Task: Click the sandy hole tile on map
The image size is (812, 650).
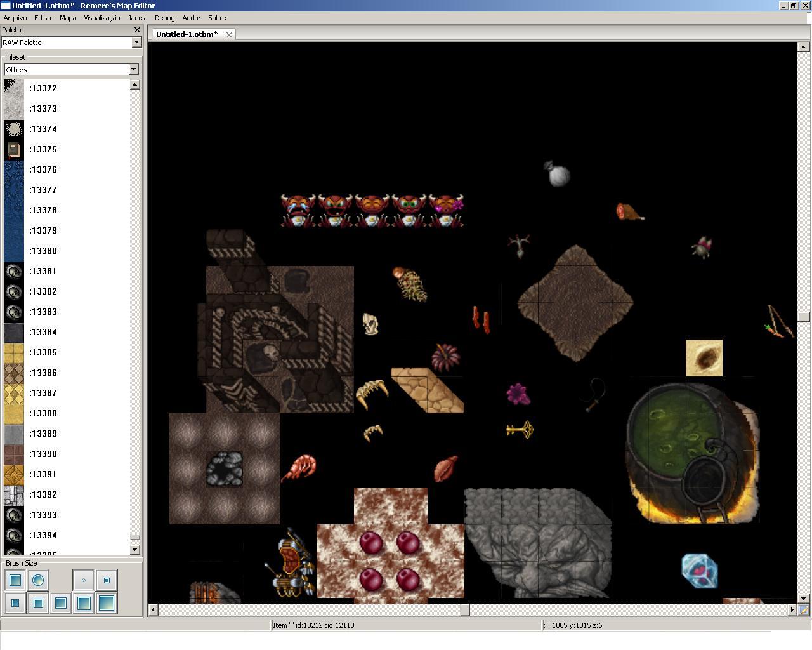Action: coord(704,358)
